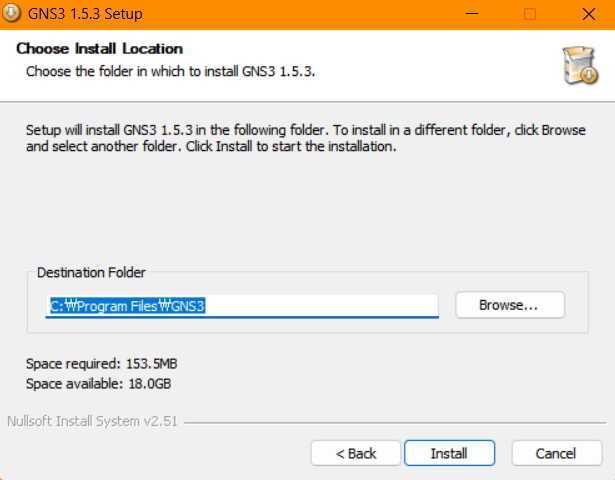Click "Nullsoft Install System v2.51" label

[92, 421]
